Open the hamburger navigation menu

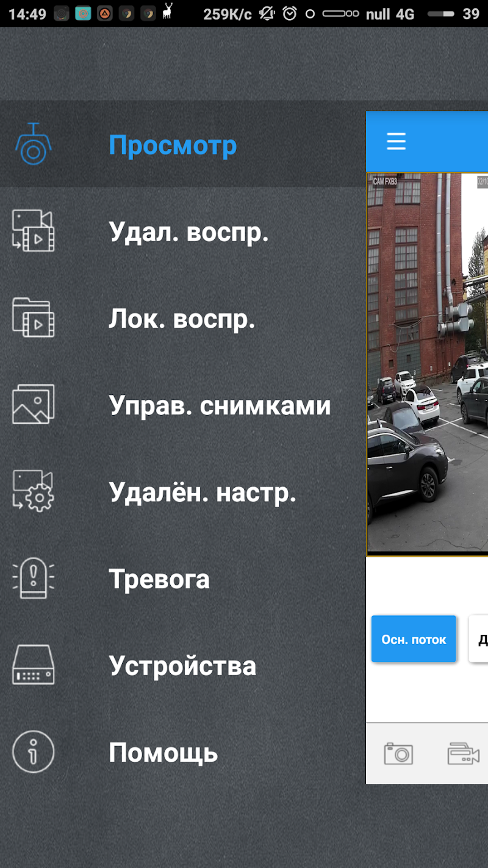coord(395,141)
